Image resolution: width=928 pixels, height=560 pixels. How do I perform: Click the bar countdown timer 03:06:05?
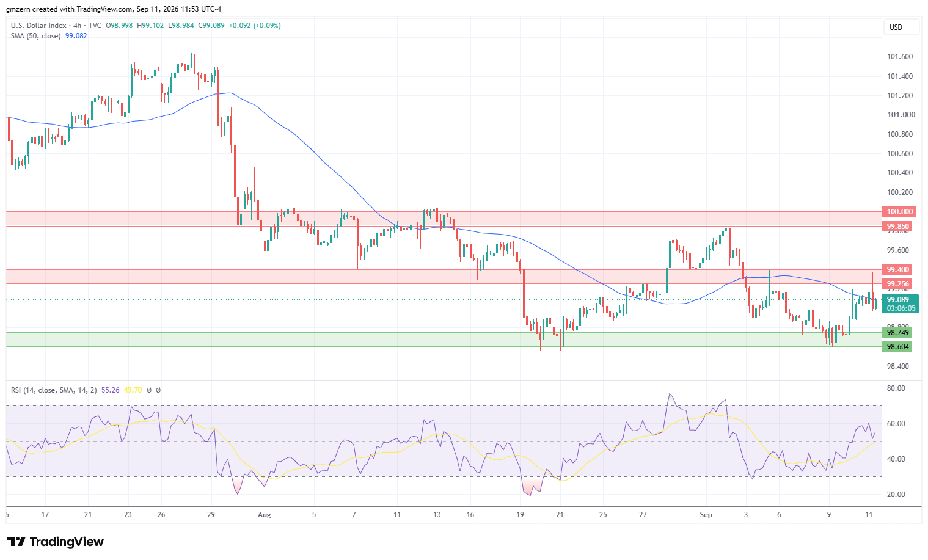901,308
